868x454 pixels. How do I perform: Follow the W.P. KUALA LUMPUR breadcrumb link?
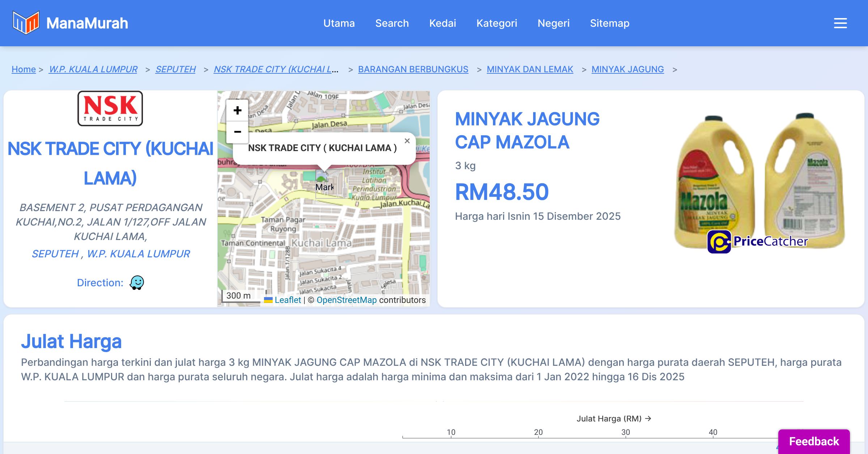tap(93, 69)
